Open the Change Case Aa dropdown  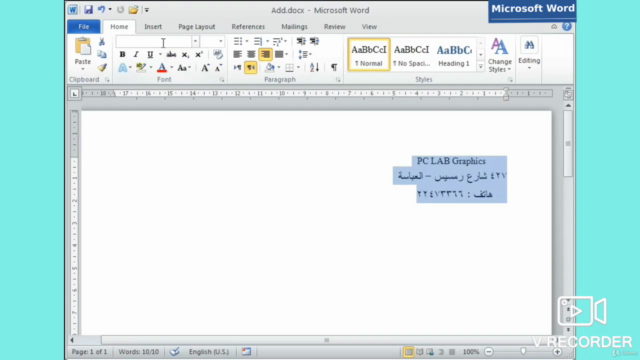click(x=184, y=68)
